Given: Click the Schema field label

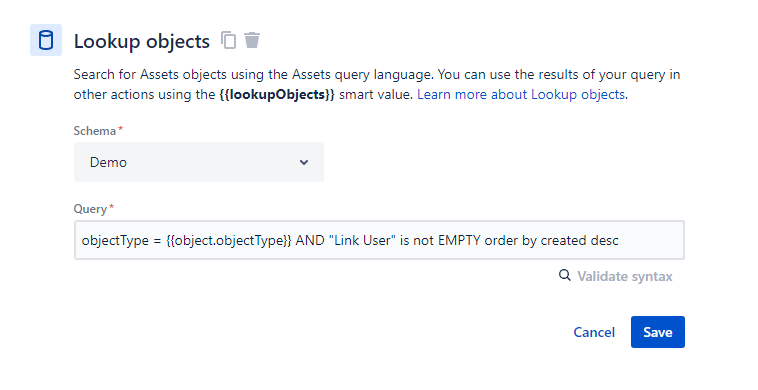Looking at the screenshot, I should click(95, 131).
